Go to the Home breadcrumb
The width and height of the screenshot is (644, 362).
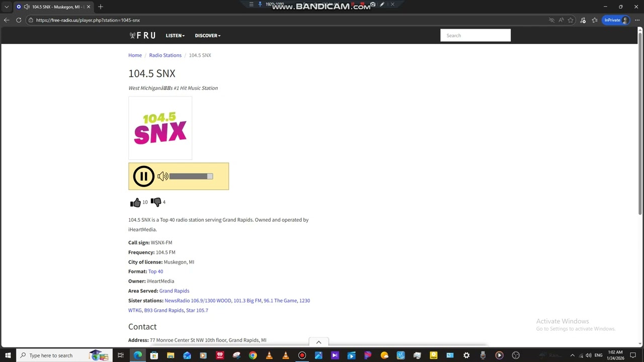[x=135, y=55]
